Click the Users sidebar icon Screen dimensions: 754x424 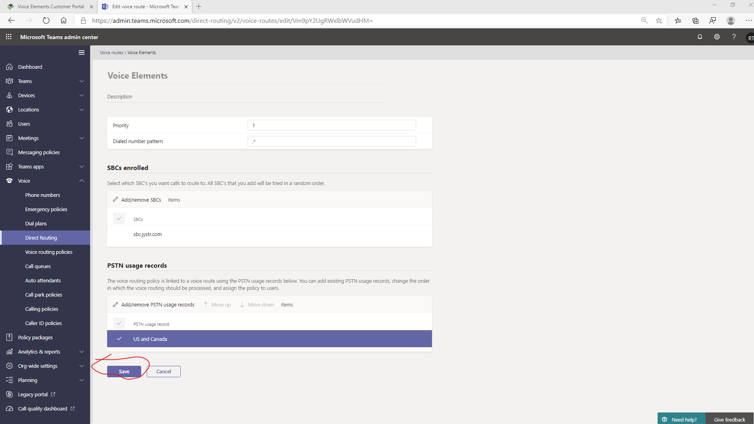[x=9, y=124]
